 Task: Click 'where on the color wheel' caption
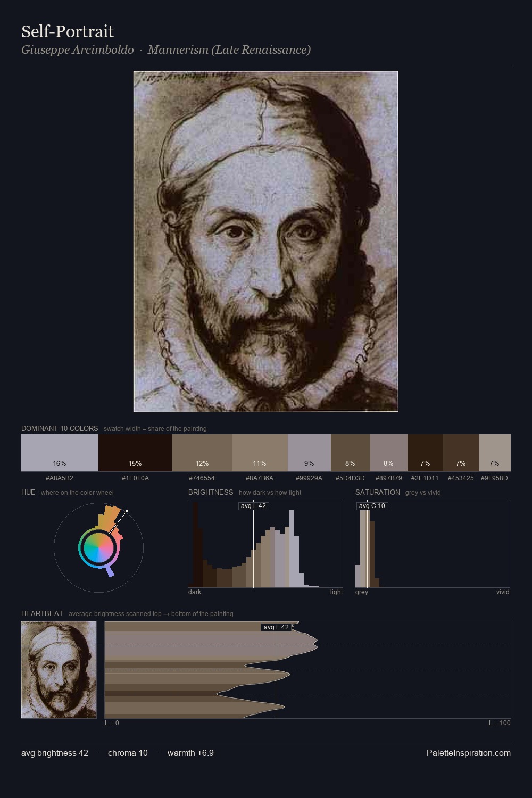77,493
